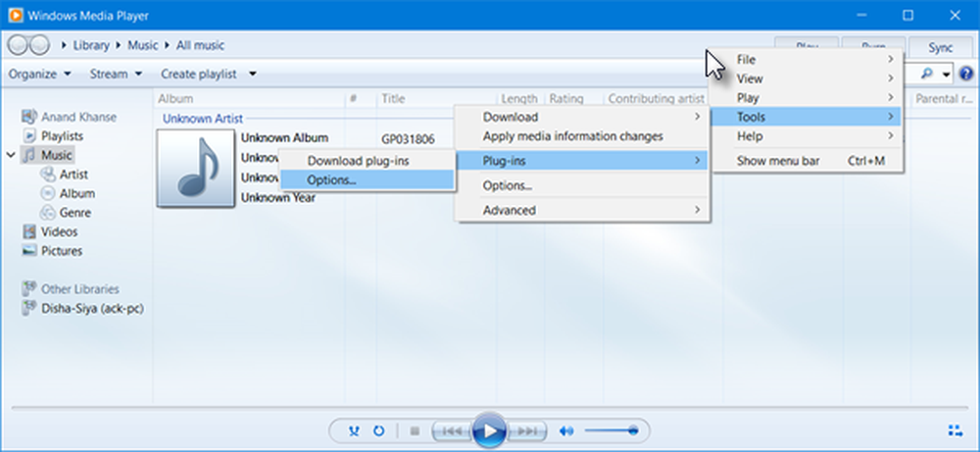This screenshot has height=452, width=980.
Task: Expand the Advanced submenu
Action: (582, 211)
